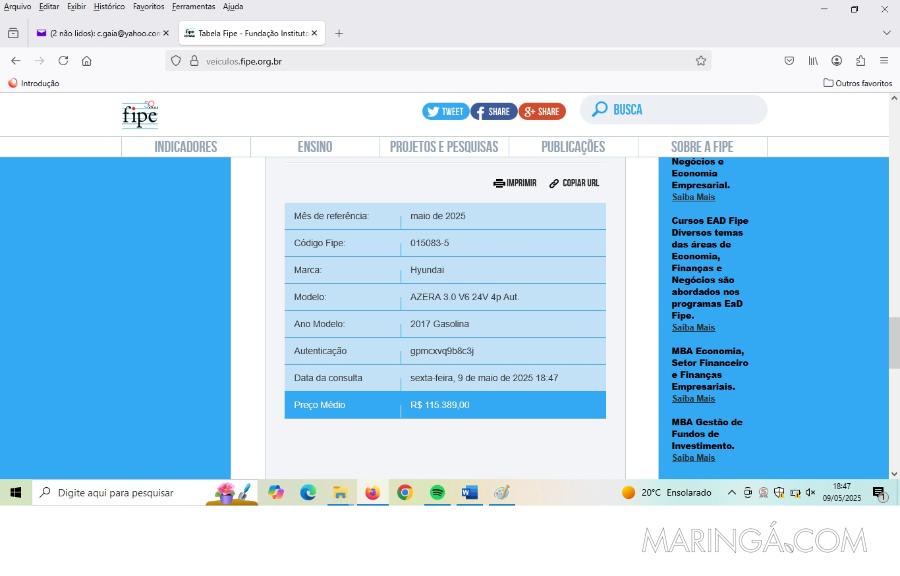Share the page on Facebook
This screenshot has width=900, height=576.
(494, 111)
